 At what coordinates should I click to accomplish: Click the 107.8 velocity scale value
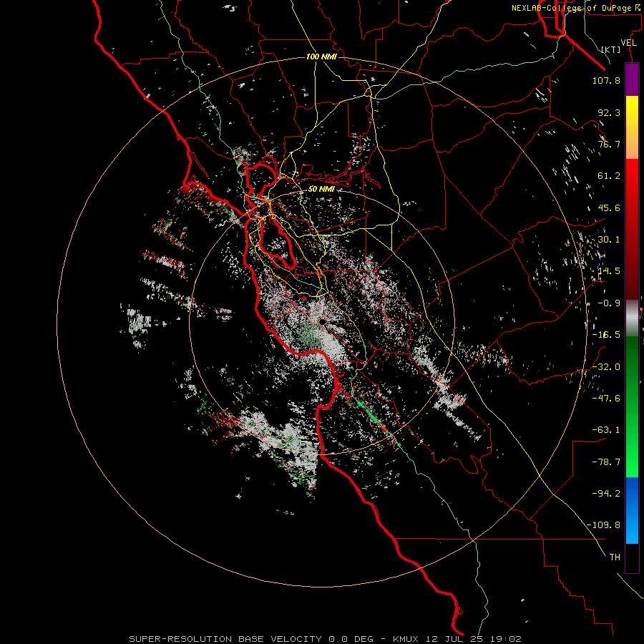coord(606,80)
